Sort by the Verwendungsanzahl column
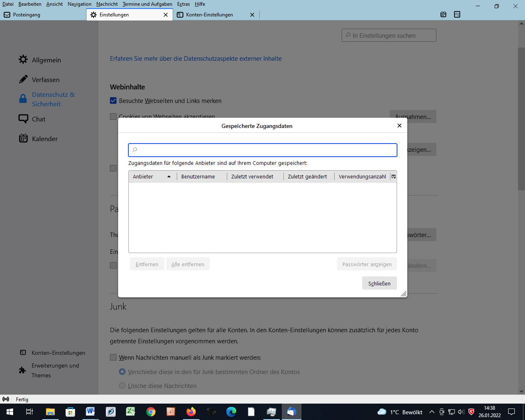Screen dimensions: 525x420 pyautogui.click(x=362, y=176)
